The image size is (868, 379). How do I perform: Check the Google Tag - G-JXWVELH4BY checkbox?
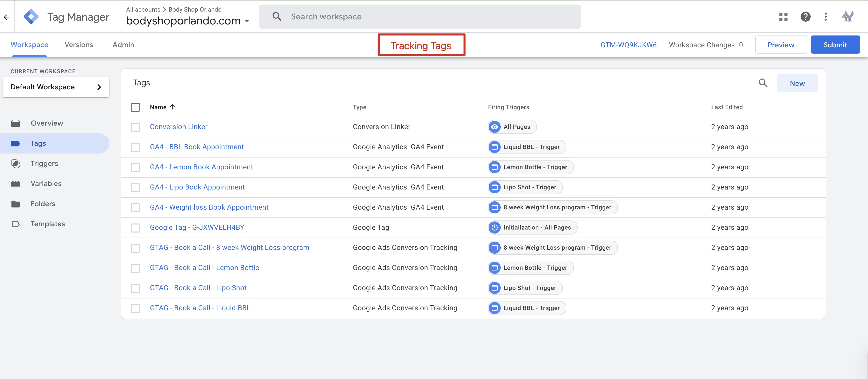pyautogui.click(x=135, y=228)
